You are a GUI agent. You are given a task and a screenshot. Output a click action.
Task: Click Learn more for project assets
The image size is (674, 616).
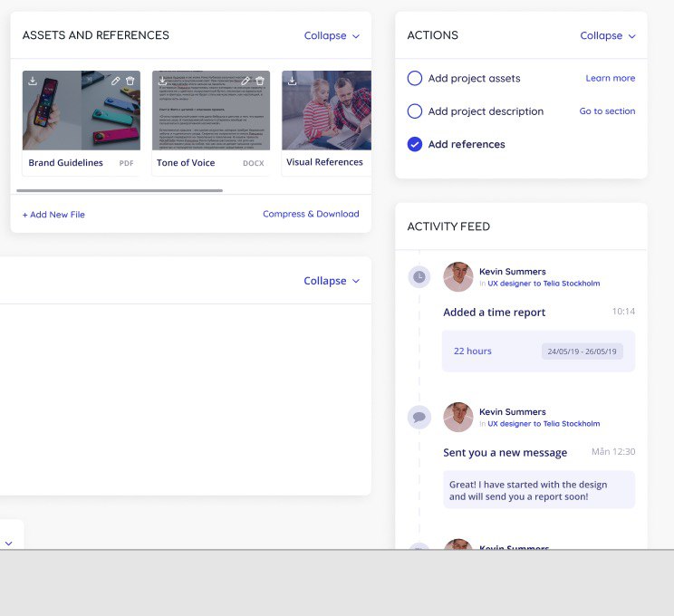(x=611, y=78)
